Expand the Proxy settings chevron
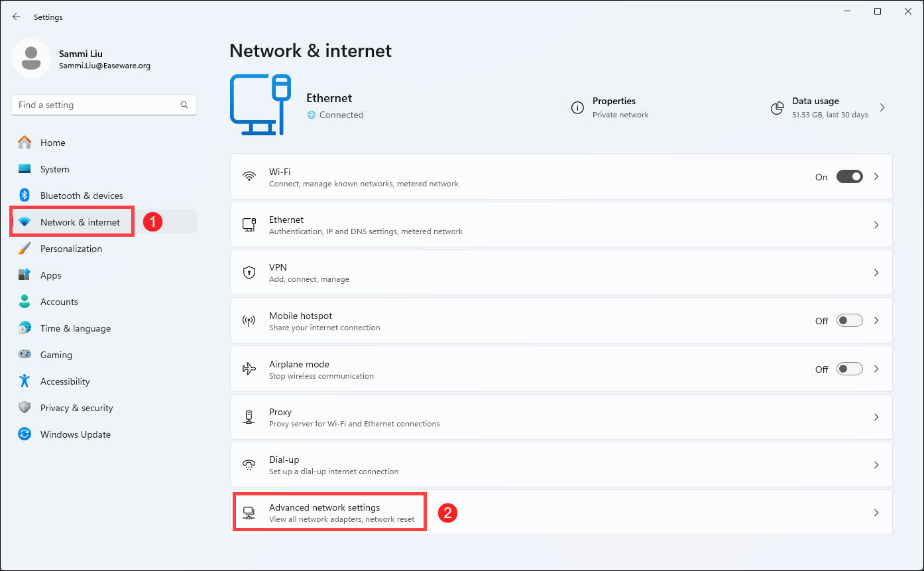924x571 pixels. pos(876,417)
